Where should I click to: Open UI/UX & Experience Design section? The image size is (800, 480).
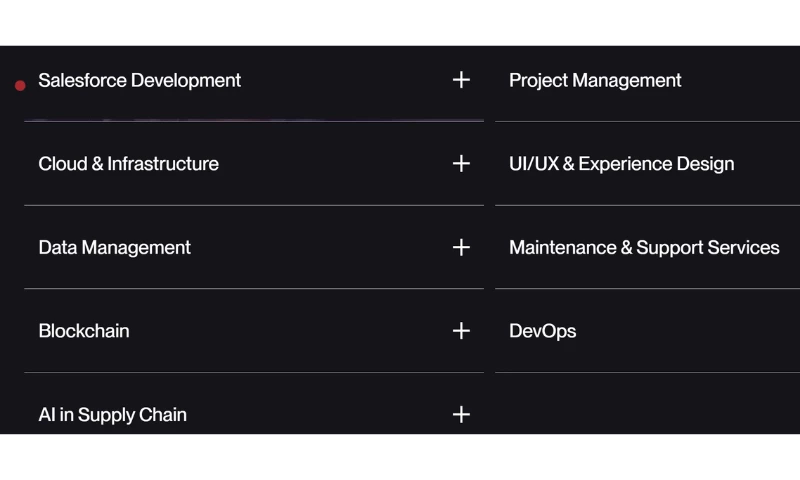click(621, 164)
